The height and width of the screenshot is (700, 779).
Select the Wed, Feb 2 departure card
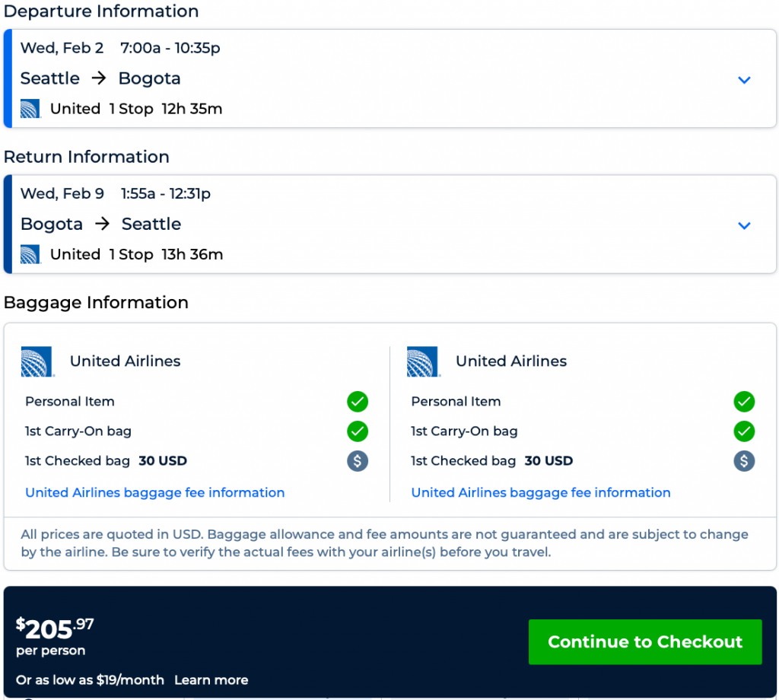point(380,78)
